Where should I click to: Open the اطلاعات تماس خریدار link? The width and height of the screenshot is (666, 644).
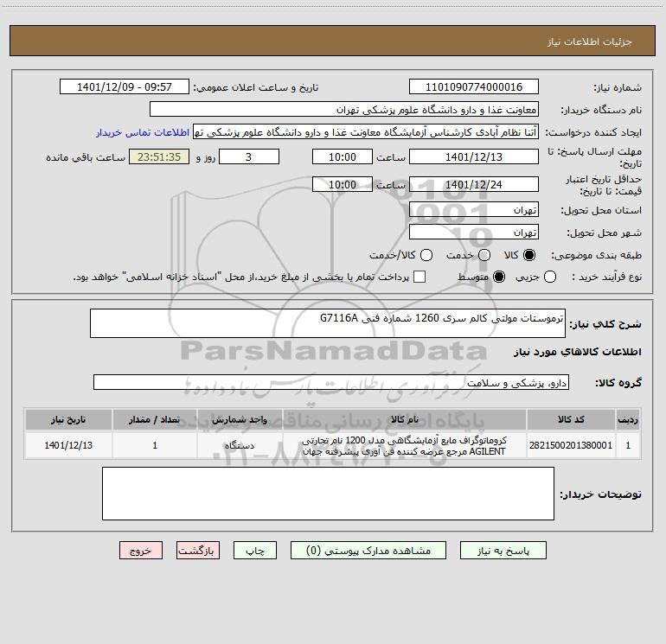pyautogui.click(x=143, y=132)
